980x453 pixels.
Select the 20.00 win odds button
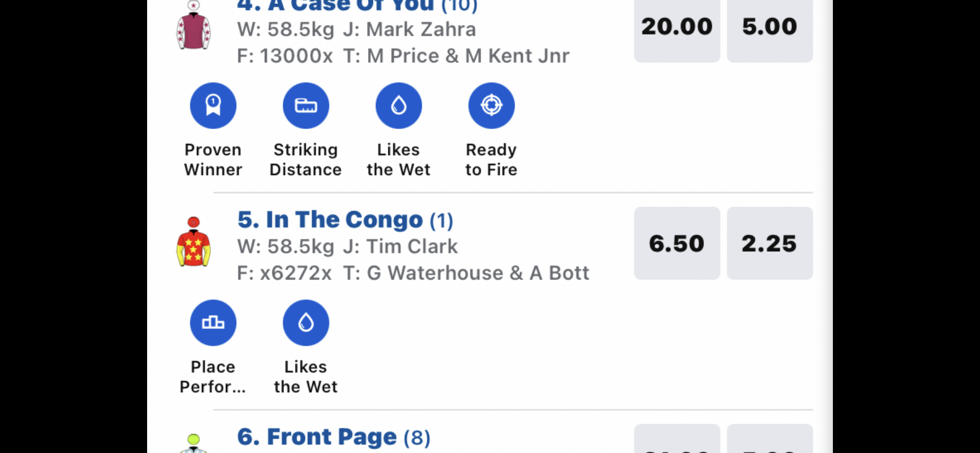click(x=676, y=27)
